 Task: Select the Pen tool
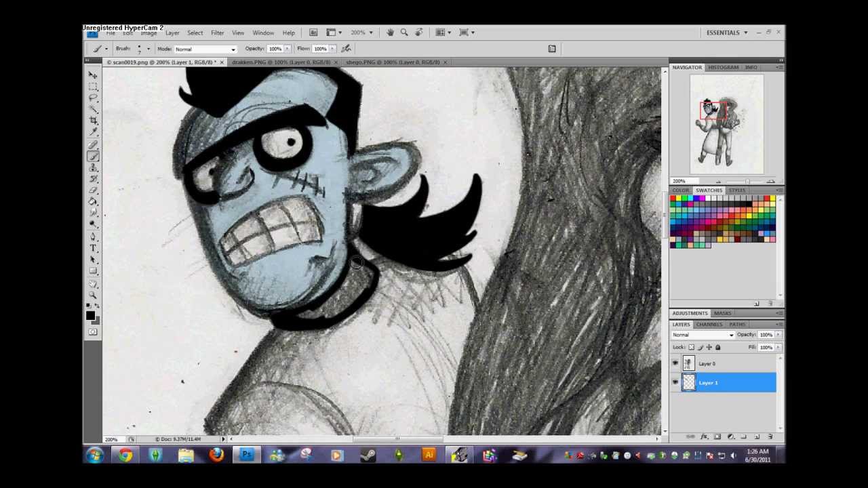pos(93,237)
